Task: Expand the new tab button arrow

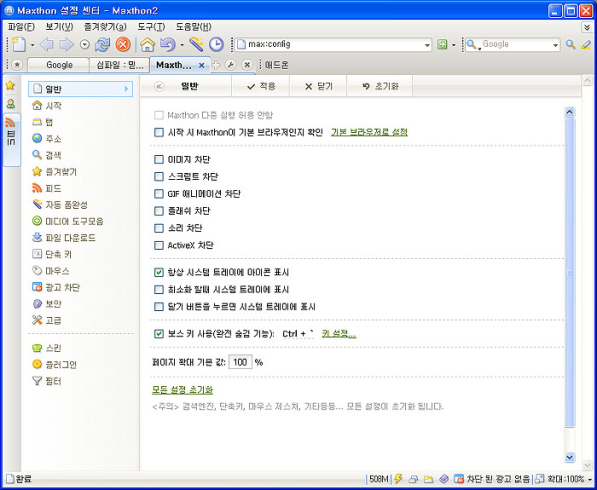Action: point(32,45)
